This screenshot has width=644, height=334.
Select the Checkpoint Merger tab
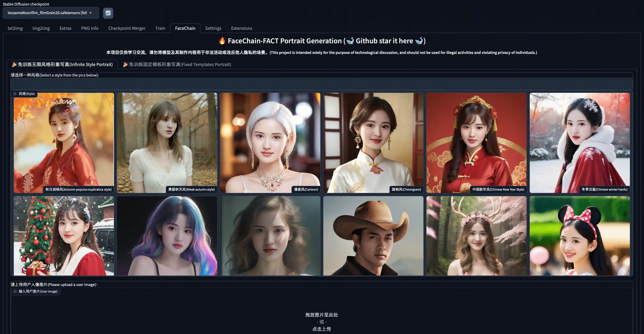point(127,28)
